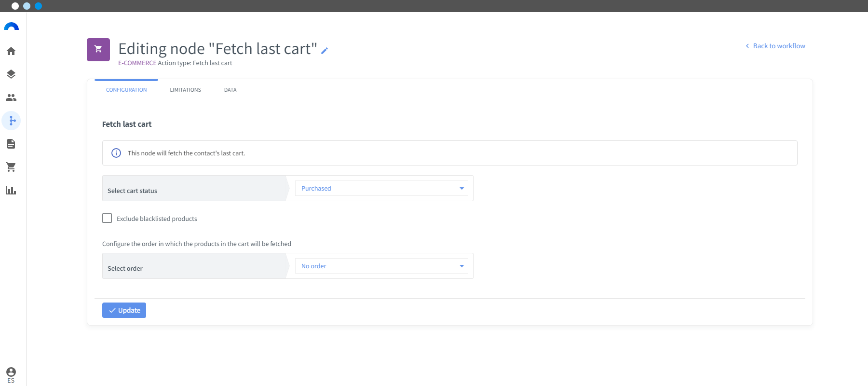This screenshot has width=868, height=386.
Task: Toggle Exclude blacklisted products checkbox
Action: click(107, 218)
